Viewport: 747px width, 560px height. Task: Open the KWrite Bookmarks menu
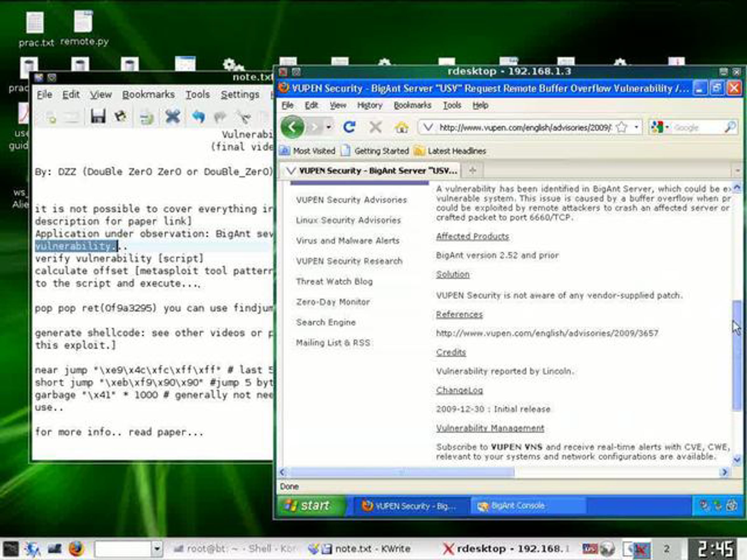click(148, 95)
